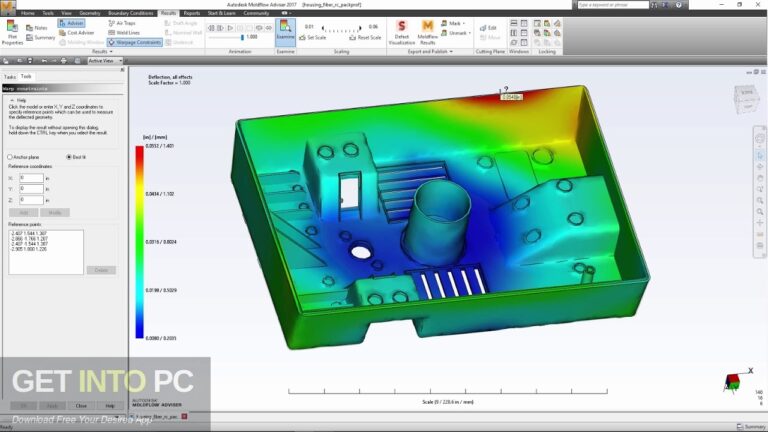Click the tile horizontal windows icon
The height and width of the screenshot is (432, 768).
click(x=514, y=23)
